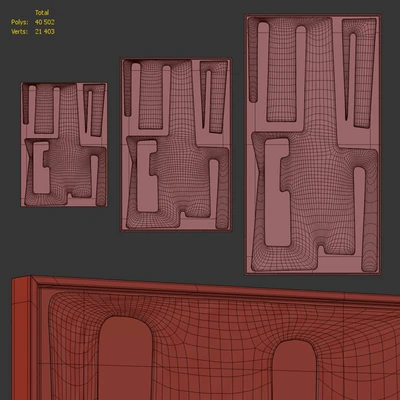
Task: Click the Total statistics header text
Action: 42,13
